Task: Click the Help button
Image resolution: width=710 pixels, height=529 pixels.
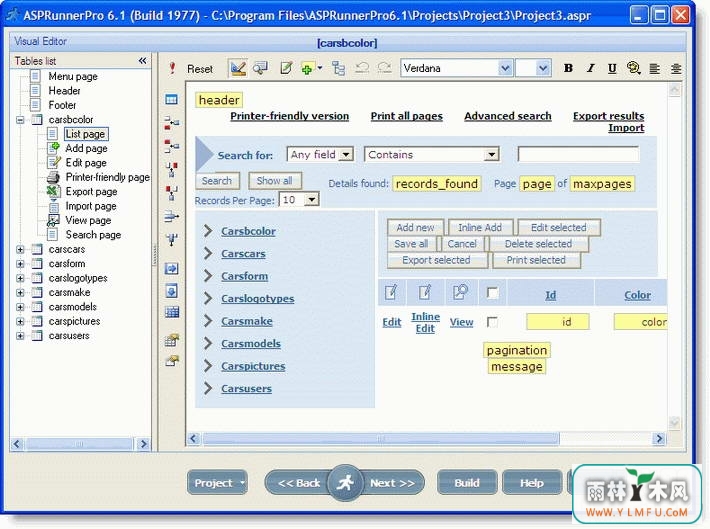Action: [532, 483]
